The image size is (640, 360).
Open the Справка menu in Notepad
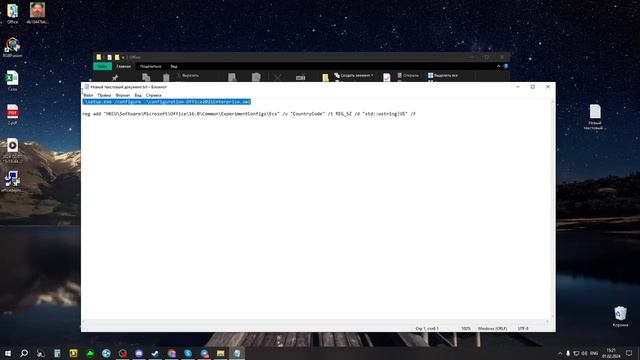click(153, 95)
